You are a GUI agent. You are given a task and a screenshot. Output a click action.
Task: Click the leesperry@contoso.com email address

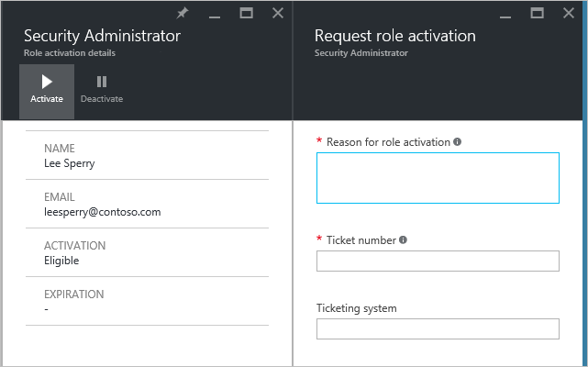coord(102,212)
